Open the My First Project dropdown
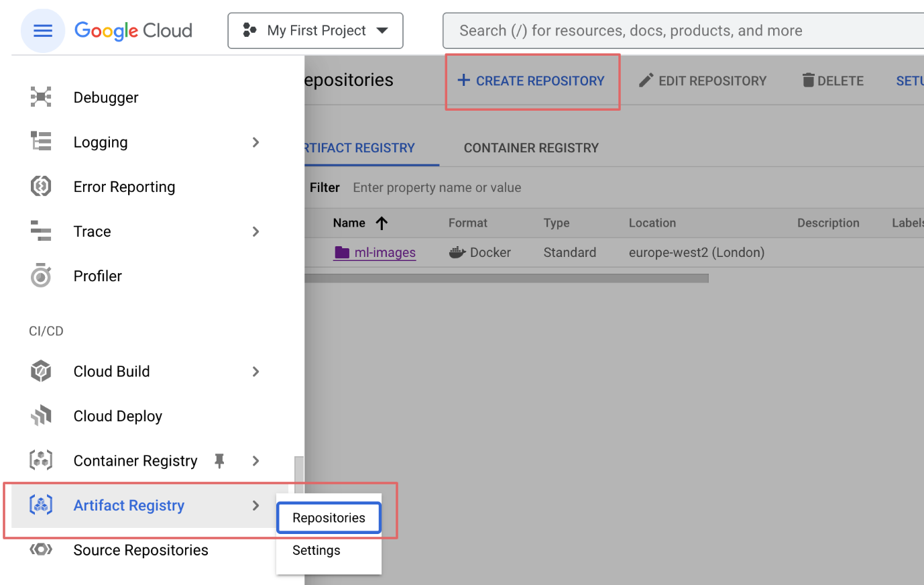Image resolution: width=924 pixels, height=585 pixels. pos(315,31)
